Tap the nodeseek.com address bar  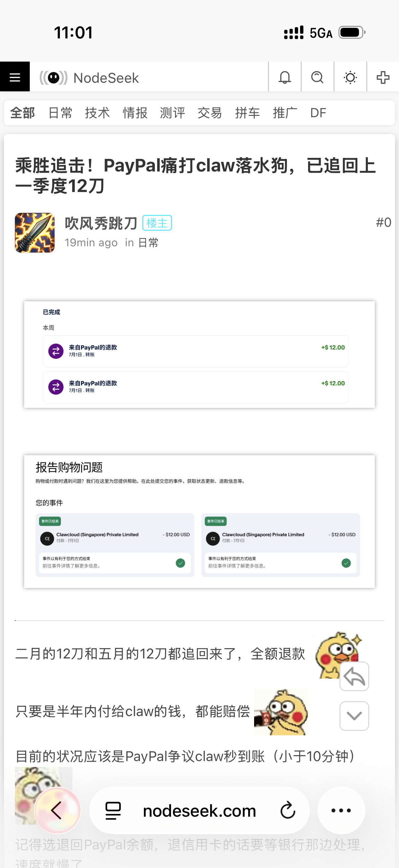pos(199,810)
